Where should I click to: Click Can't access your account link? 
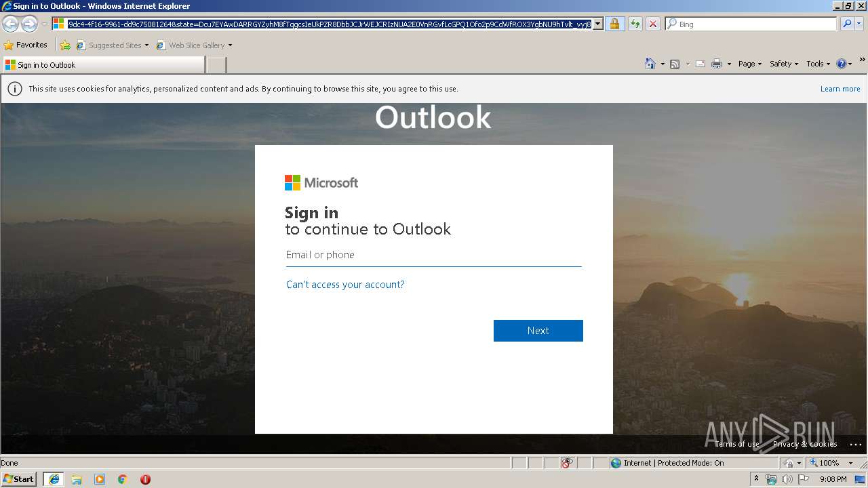[345, 285]
